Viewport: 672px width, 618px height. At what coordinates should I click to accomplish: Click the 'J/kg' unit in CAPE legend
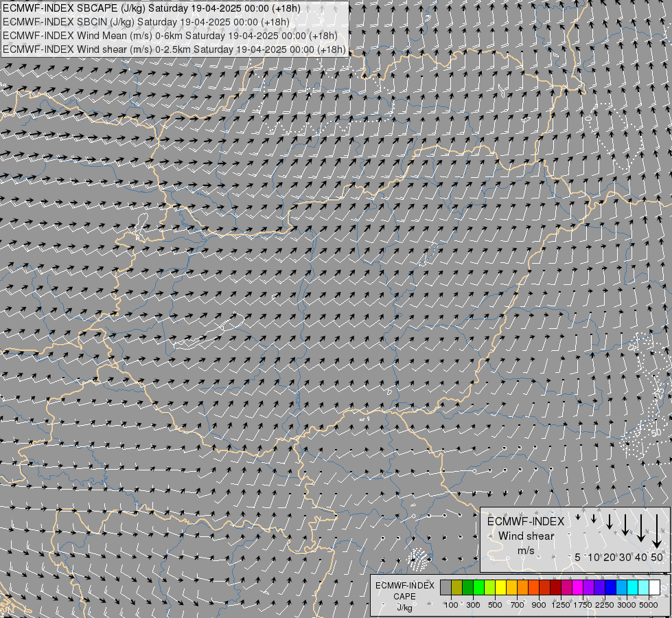click(x=404, y=608)
